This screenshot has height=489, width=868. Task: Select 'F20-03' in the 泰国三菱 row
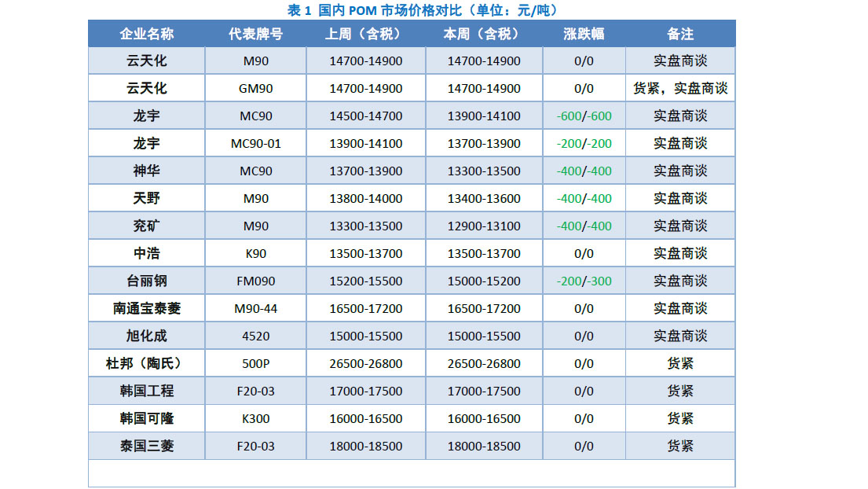pos(256,447)
